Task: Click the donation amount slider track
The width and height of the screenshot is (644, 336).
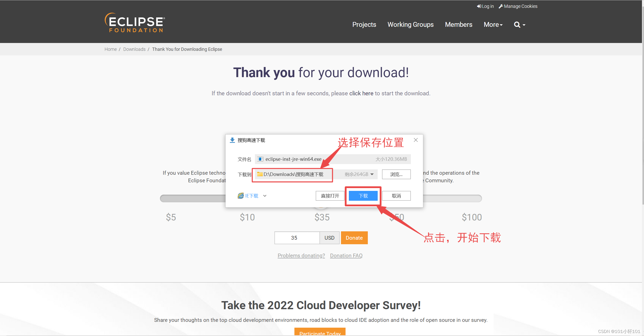Action: tap(192, 198)
